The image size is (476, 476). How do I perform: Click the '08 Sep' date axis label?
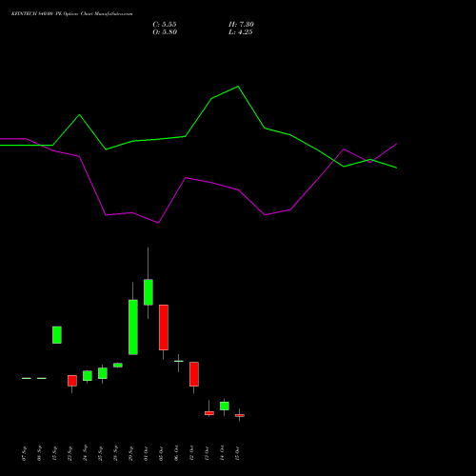pos(40,453)
